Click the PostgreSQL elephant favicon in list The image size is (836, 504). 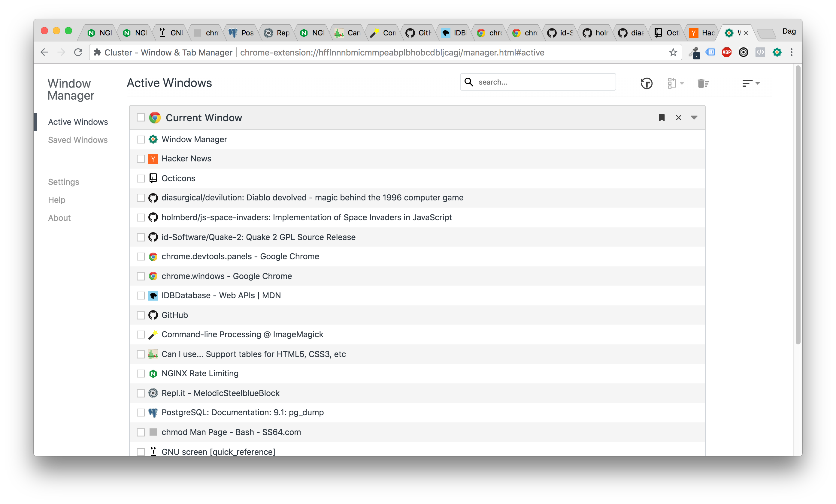click(x=153, y=412)
